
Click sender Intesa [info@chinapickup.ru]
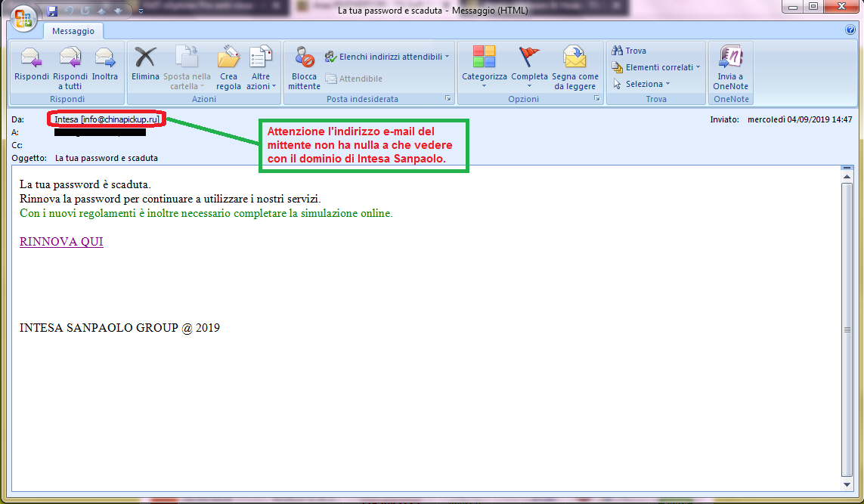[x=107, y=119]
